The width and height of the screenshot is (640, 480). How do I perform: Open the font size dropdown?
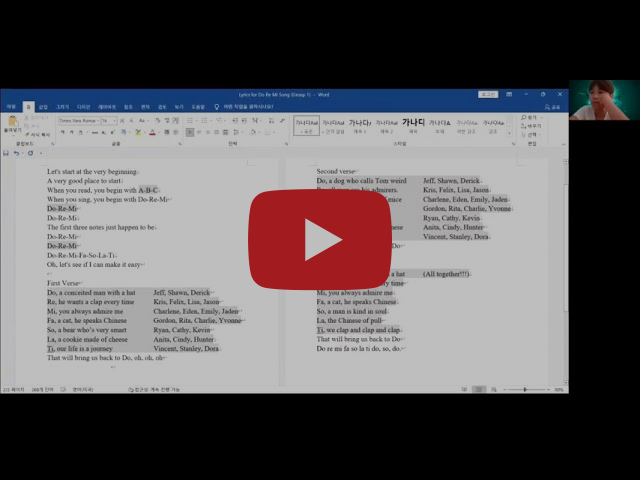pos(114,121)
